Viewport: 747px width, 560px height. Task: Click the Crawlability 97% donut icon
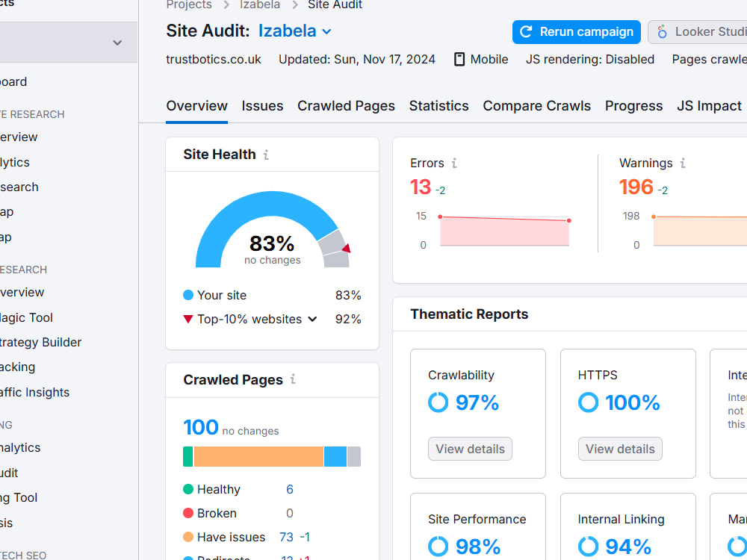(x=438, y=402)
